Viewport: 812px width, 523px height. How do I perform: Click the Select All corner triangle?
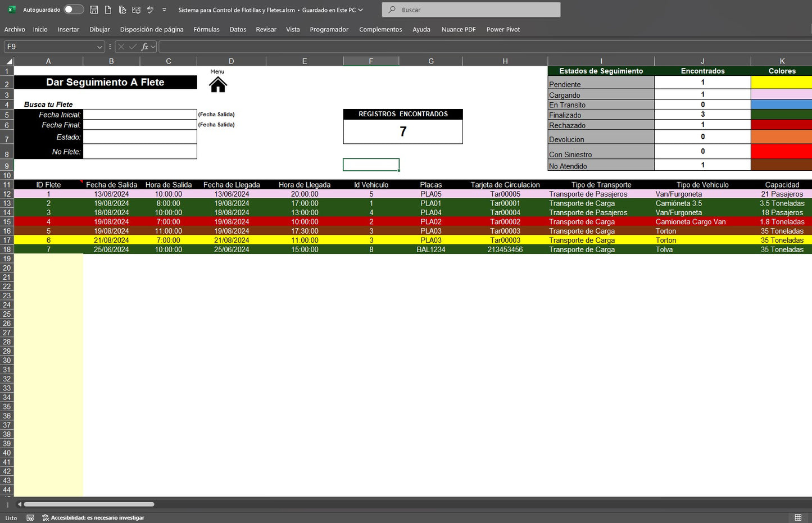click(9, 61)
